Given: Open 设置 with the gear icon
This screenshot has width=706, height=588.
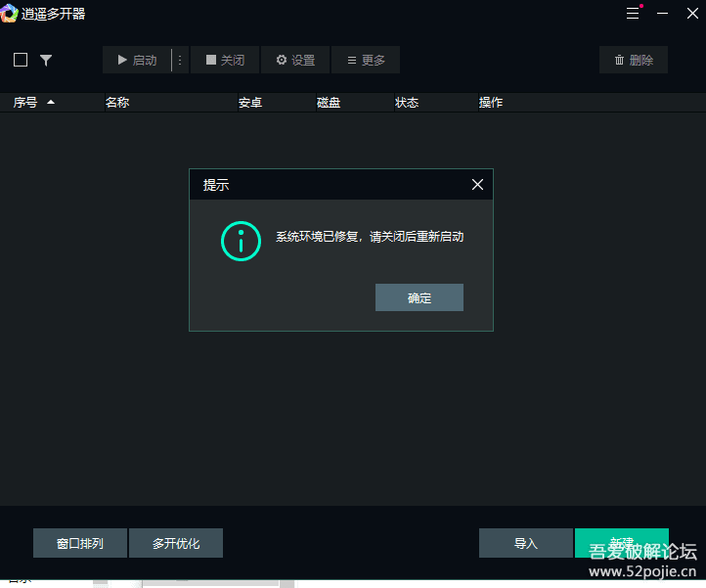Looking at the screenshot, I should point(295,60).
